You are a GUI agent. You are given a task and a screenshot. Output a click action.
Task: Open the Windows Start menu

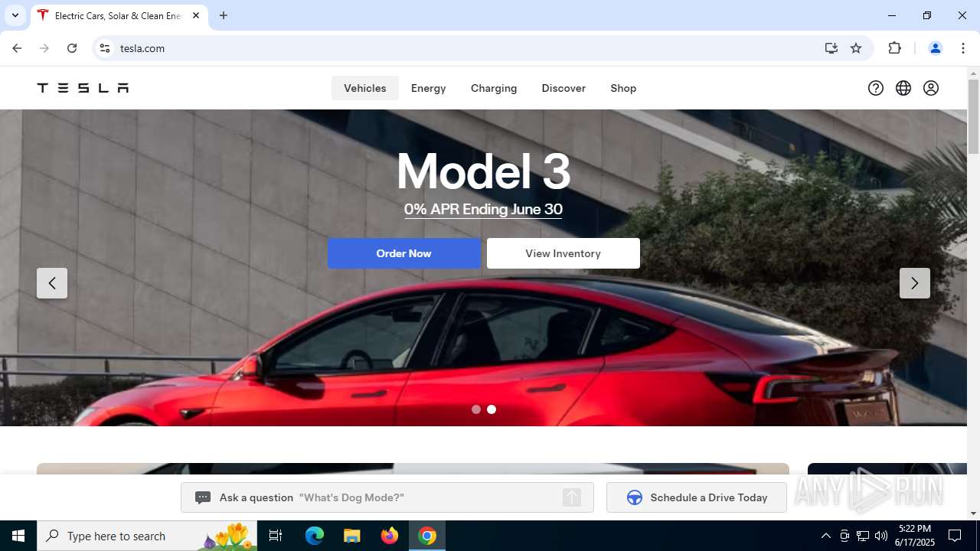pos(18,536)
